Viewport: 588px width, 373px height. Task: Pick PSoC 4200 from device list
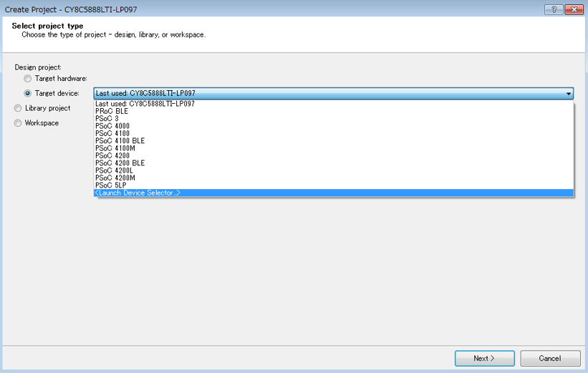[333, 155]
